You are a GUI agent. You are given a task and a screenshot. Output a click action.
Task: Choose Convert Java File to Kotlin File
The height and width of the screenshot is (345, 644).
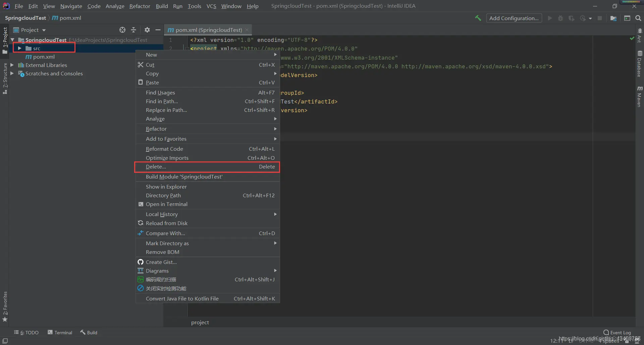pyautogui.click(x=208, y=298)
